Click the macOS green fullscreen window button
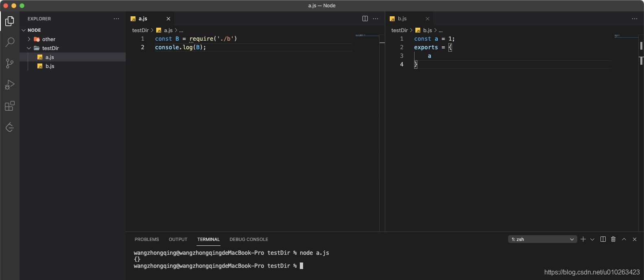Screen dimensions: 644x280 [22, 6]
